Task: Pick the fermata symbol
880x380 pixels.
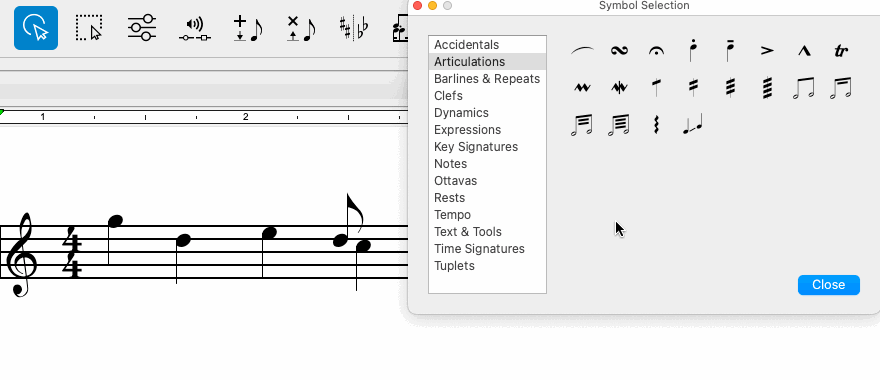Action: tap(656, 51)
